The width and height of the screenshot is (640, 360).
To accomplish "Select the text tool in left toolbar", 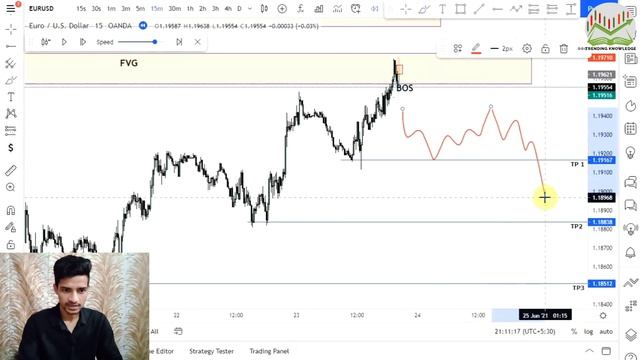I will coord(11,97).
